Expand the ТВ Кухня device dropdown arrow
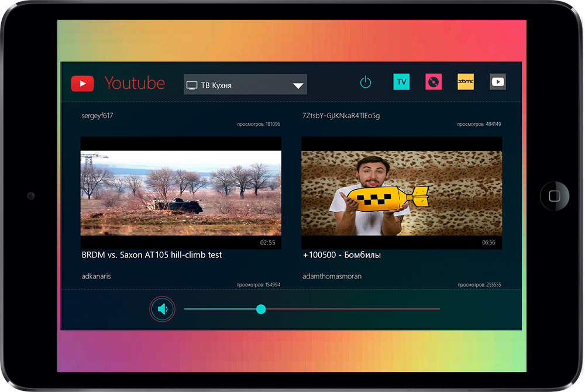The width and height of the screenshot is (585, 392). click(298, 85)
